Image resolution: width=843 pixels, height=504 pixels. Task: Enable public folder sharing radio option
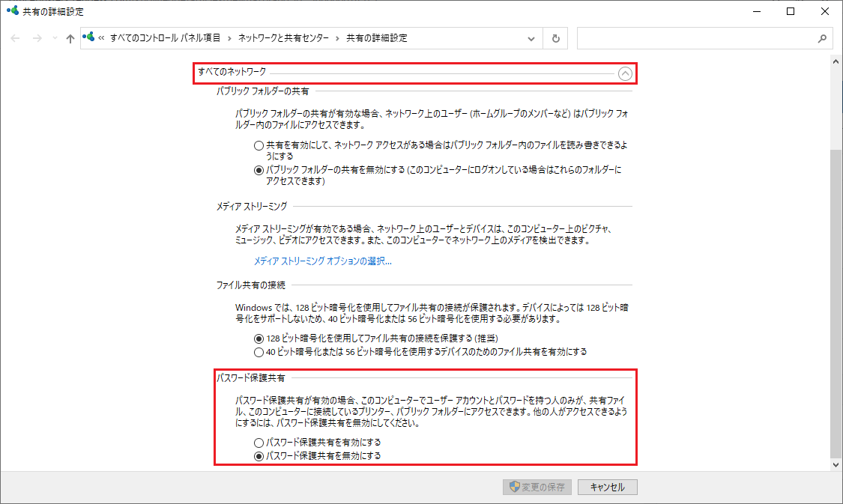point(259,145)
